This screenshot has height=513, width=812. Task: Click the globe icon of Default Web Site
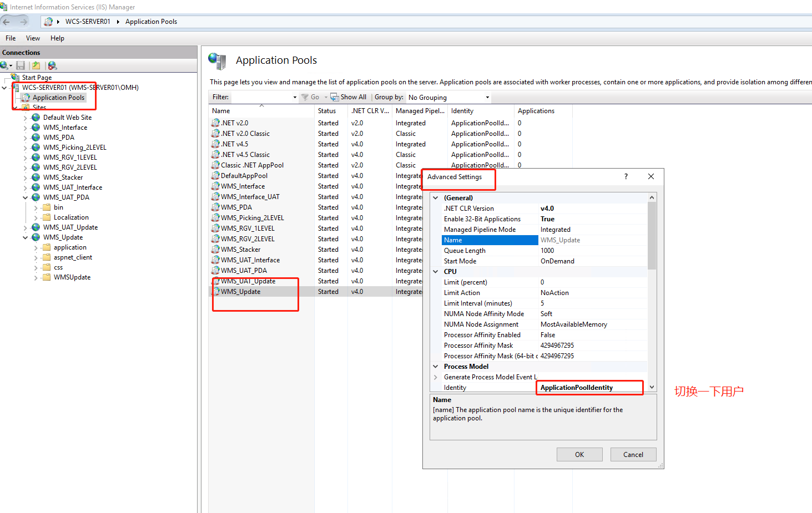point(36,118)
